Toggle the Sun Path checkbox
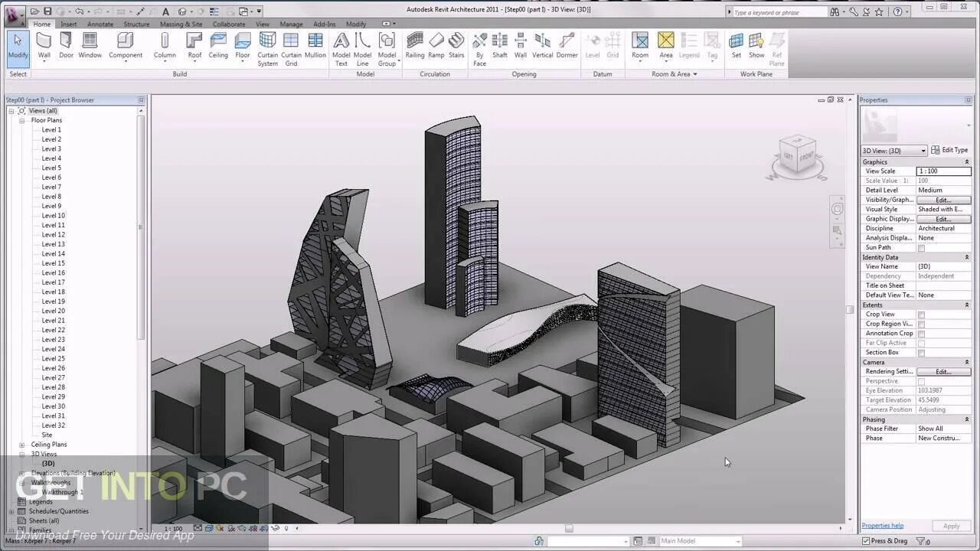Image resolution: width=980 pixels, height=551 pixels. [x=921, y=248]
